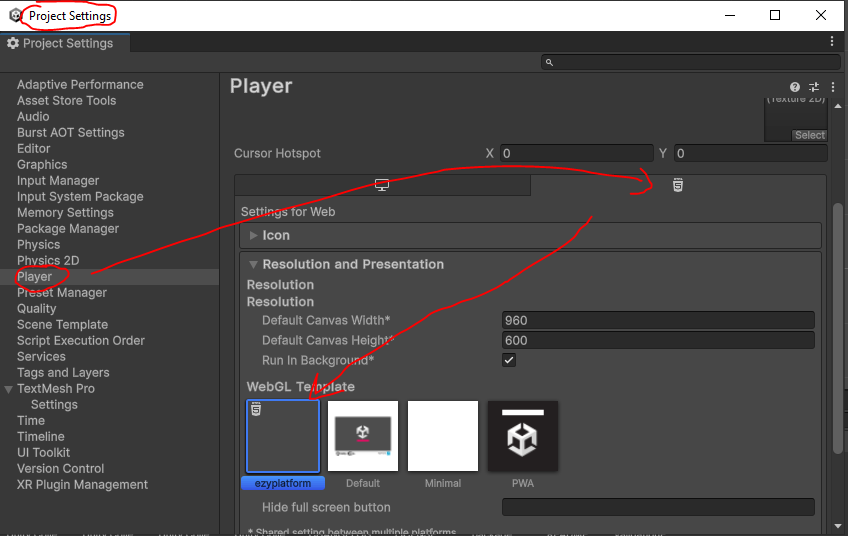848x536 pixels.
Task: Switch to the Web (HTML5) platform tab
Action: point(678,185)
